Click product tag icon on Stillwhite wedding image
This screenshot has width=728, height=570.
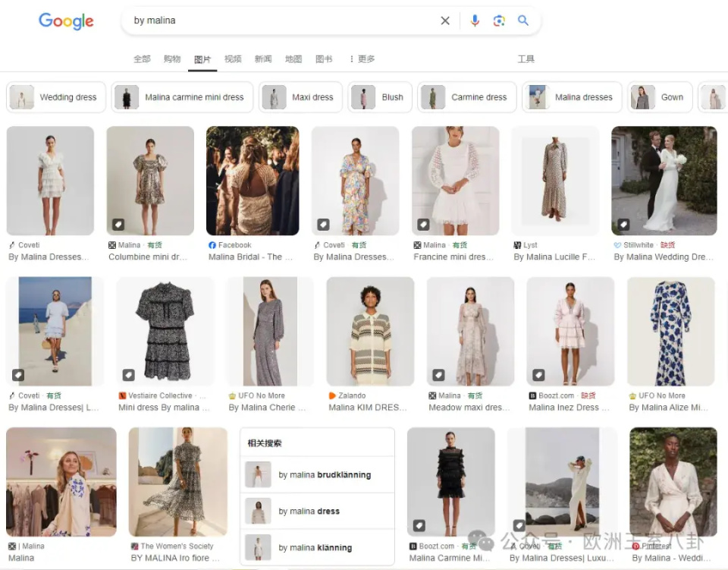click(x=623, y=225)
